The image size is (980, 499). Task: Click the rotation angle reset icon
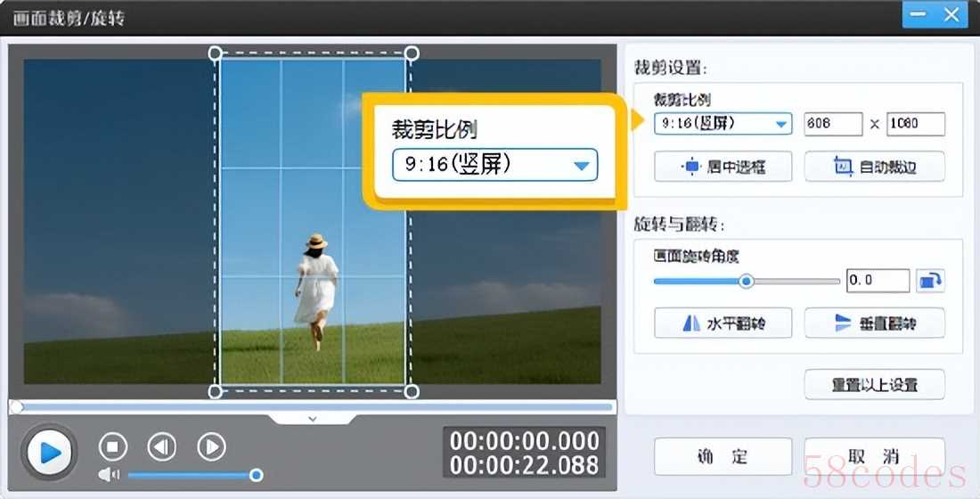[930, 281]
